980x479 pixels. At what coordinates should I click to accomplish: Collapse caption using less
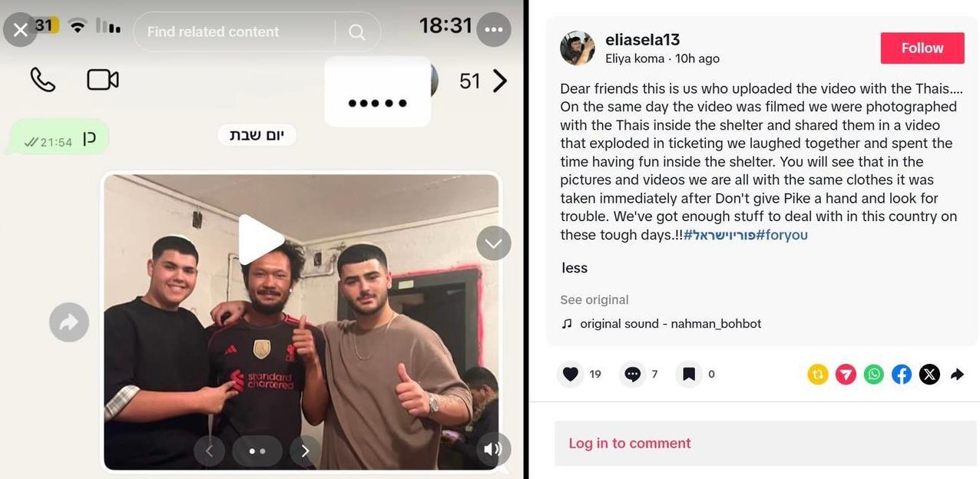[x=574, y=268]
